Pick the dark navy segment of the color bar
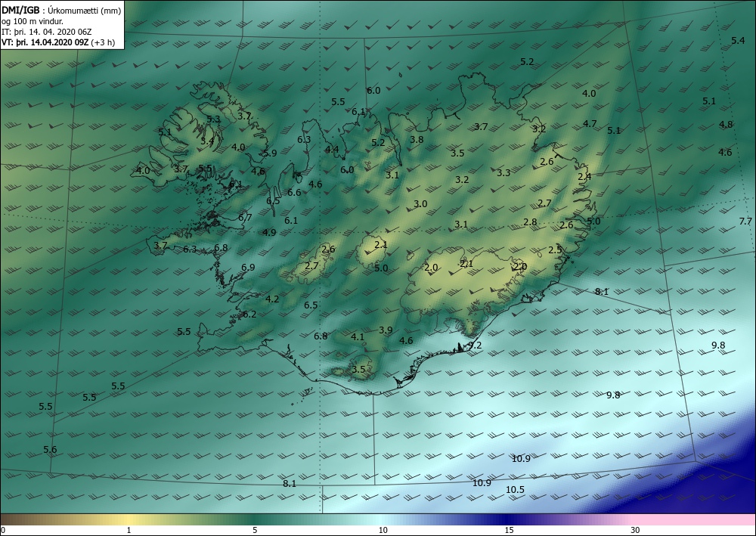This screenshot has height=536, width=756. (507, 519)
